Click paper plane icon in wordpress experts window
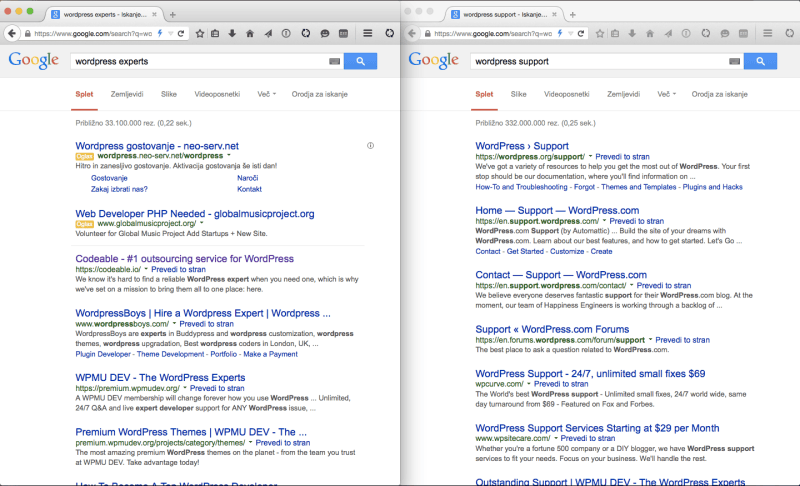Image resolution: width=800 pixels, height=486 pixels. click(268, 34)
